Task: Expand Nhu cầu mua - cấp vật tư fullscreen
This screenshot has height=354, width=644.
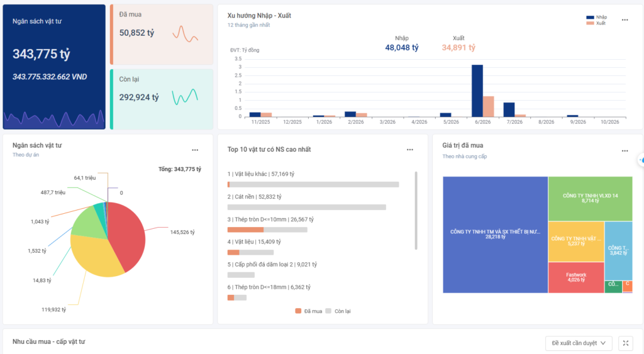Action: (626, 343)
